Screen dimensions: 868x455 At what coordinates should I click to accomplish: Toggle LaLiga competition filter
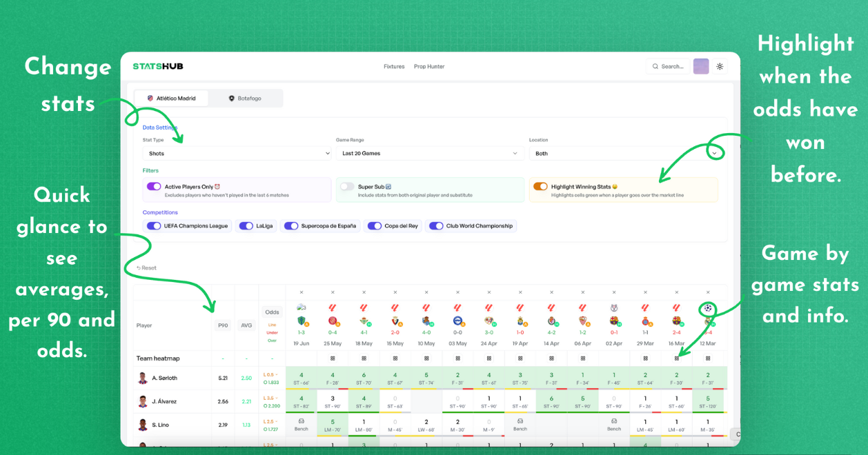tap(246, 225)
